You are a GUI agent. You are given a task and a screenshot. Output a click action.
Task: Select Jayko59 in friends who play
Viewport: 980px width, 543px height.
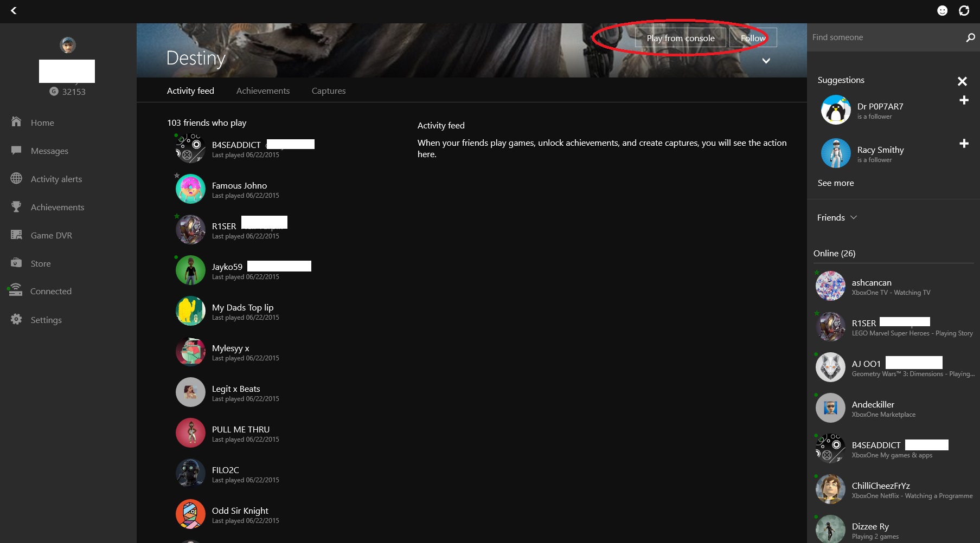244,270
